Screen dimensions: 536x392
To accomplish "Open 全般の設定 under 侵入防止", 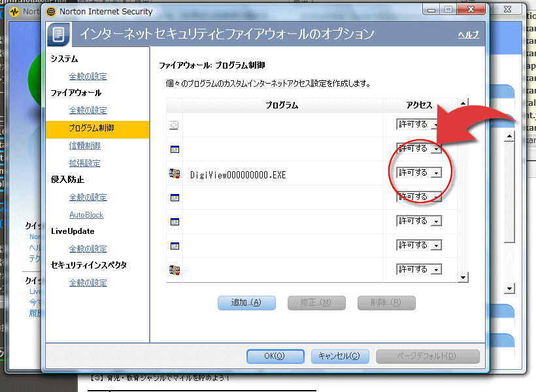I will click(x=88, y=197).
